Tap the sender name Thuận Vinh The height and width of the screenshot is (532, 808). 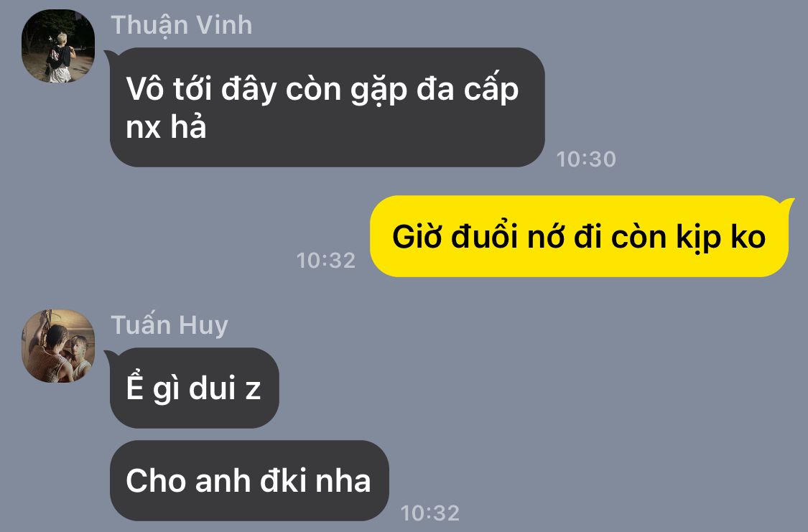[182, 25]
